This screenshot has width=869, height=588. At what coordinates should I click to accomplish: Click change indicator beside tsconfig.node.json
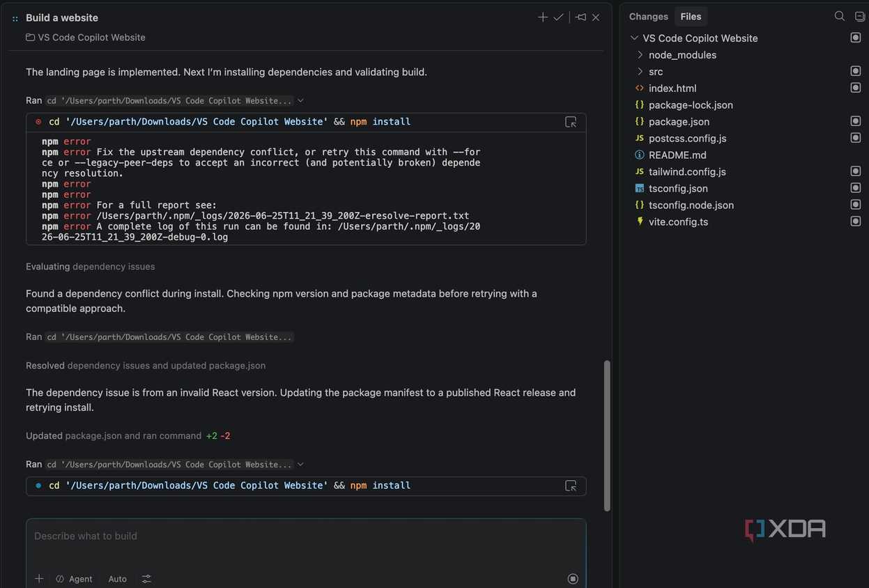coord(856,205)
